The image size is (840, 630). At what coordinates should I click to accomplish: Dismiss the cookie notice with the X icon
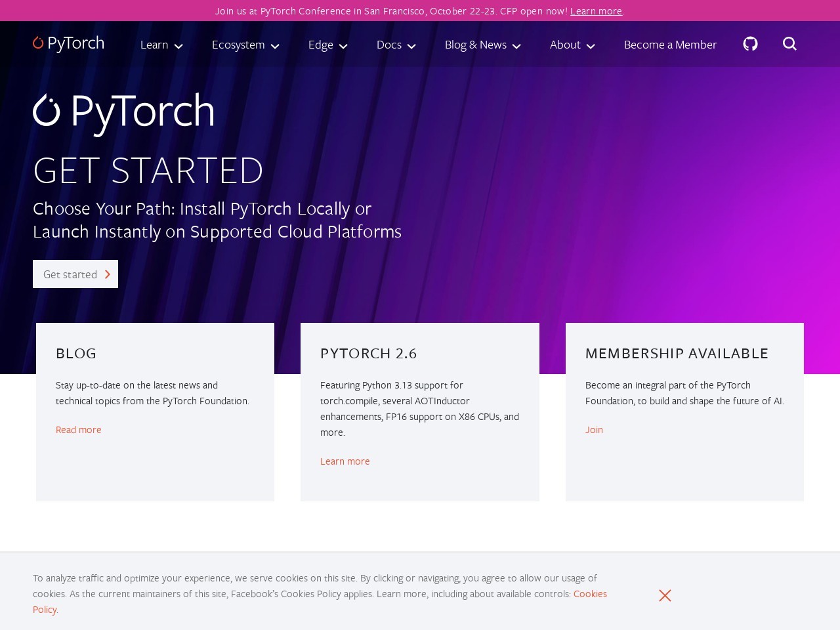(665, 595)
